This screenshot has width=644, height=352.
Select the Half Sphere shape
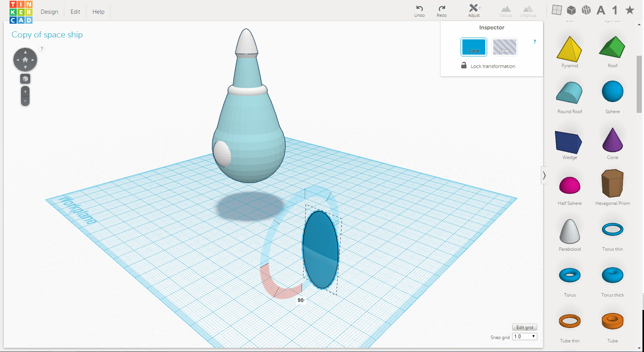pyautogui.click(x=570, y=185)
